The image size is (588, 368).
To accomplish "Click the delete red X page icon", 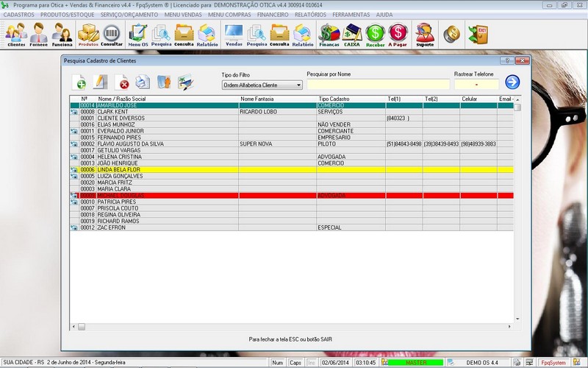I will coord(122,82).
